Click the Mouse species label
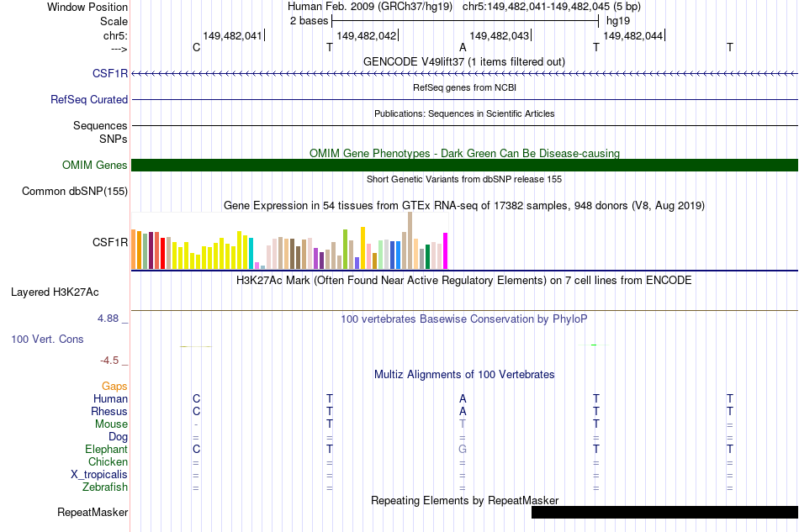This screenshot has width=799, height=532. pyautogui.click(x=111, y=424)
